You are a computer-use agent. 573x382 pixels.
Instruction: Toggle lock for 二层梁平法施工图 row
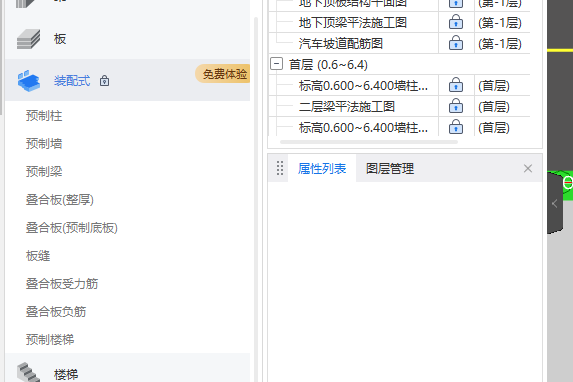click(x=456, y=106)
